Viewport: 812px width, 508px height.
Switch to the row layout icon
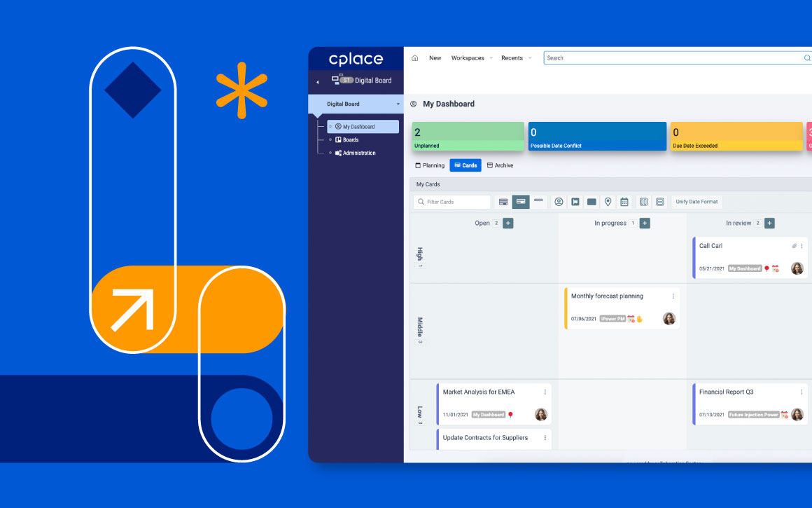(659, 202)
